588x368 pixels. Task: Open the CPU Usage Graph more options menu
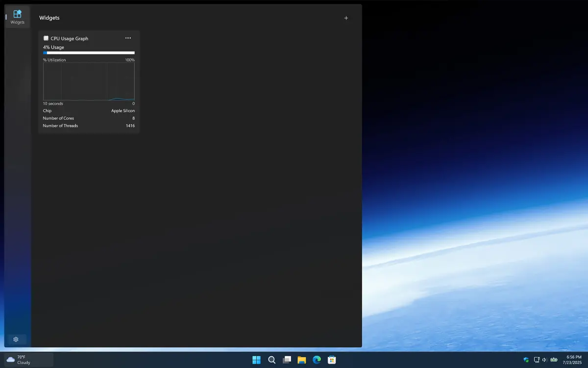(x=128, y=38)
